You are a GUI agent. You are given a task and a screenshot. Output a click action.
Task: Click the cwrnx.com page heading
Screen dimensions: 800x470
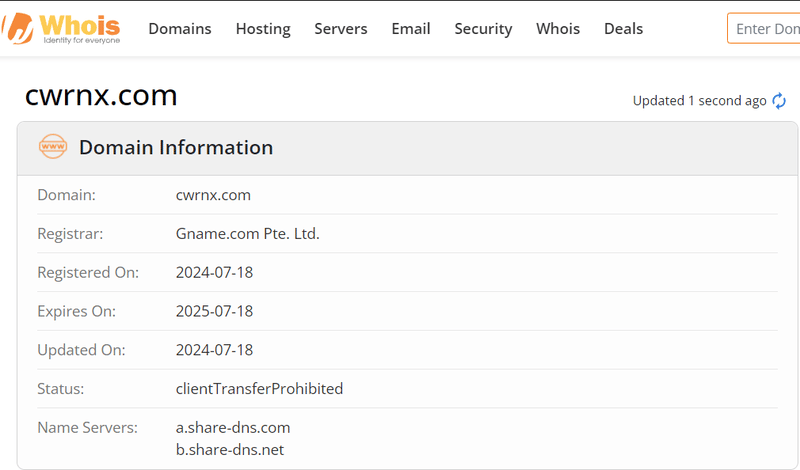point(101,96)
